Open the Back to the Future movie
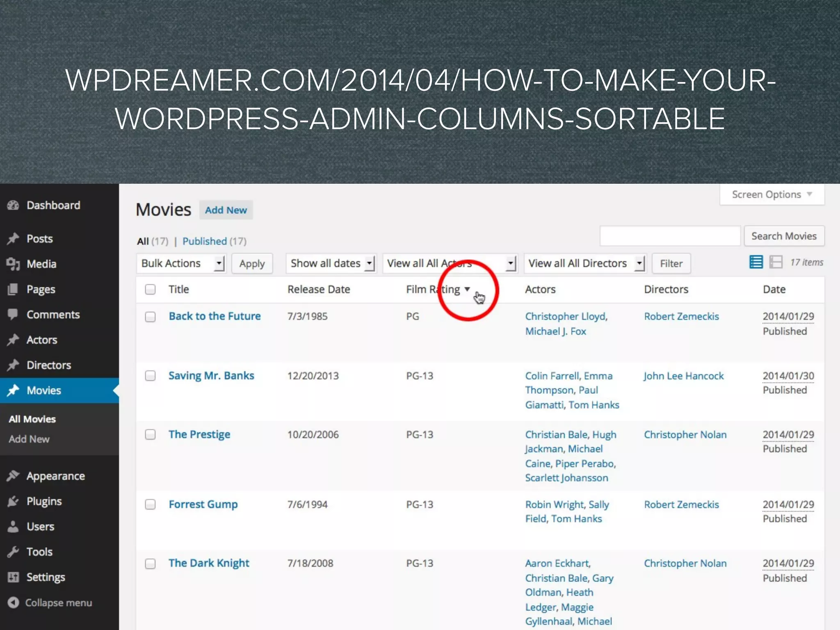The image size is (840, 630). point(215,316)
